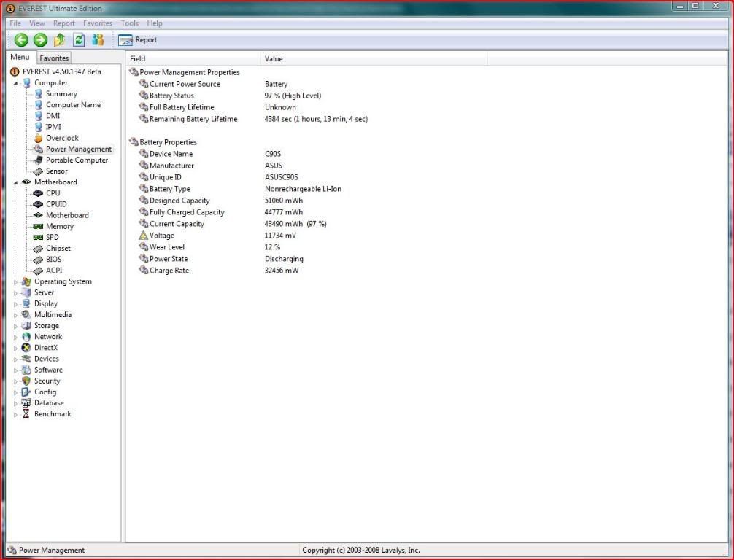Open the View menu

coord(37,23)
